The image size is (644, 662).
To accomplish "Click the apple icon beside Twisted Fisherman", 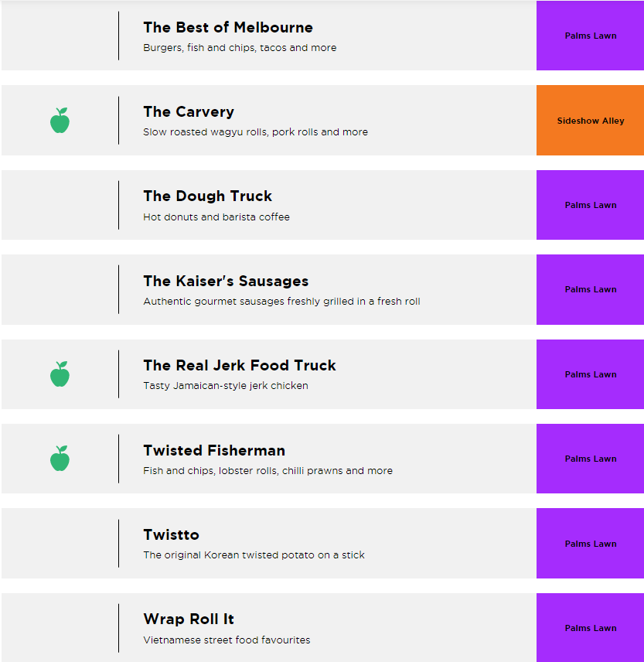I will coord(60,459).
